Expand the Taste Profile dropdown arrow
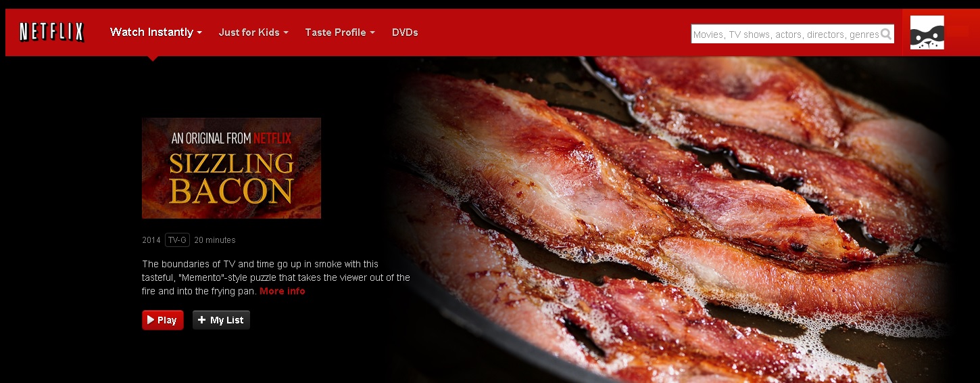The image size is (980, 383). point(372,32)
